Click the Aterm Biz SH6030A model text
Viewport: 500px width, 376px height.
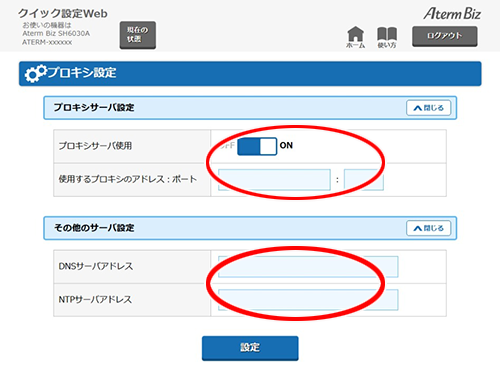[x=56, y=33]
